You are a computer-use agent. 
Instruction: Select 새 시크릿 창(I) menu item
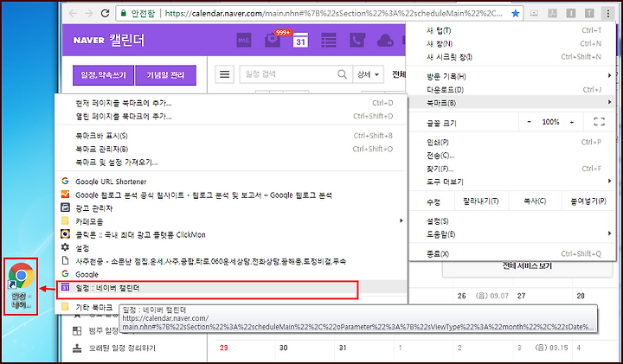click(x=511, y=57)
